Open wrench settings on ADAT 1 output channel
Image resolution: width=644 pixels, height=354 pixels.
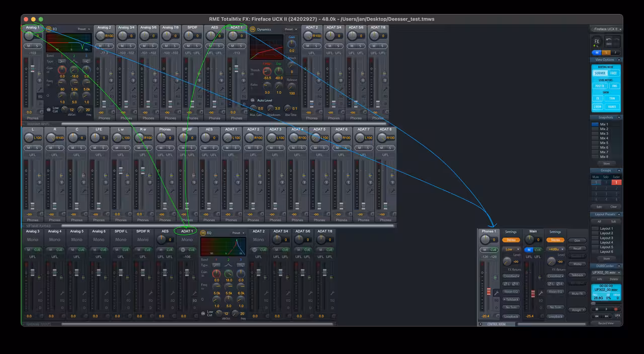[x=195, y=293]
